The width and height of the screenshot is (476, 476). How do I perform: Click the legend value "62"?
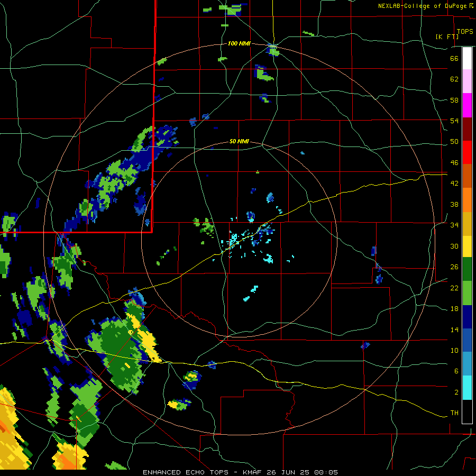454,79
